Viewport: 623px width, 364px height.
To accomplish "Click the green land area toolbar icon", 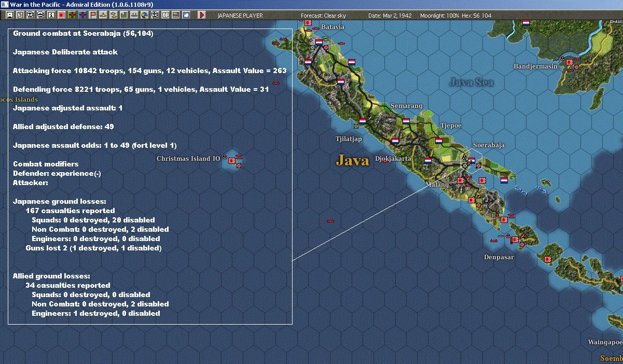I will [x=124, y=15].
